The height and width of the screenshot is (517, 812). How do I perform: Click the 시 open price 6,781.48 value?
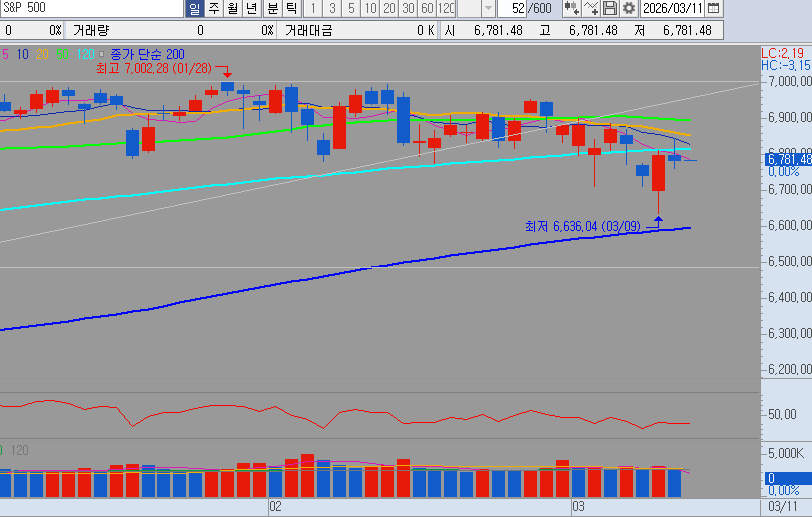click(x=498, y=31)
